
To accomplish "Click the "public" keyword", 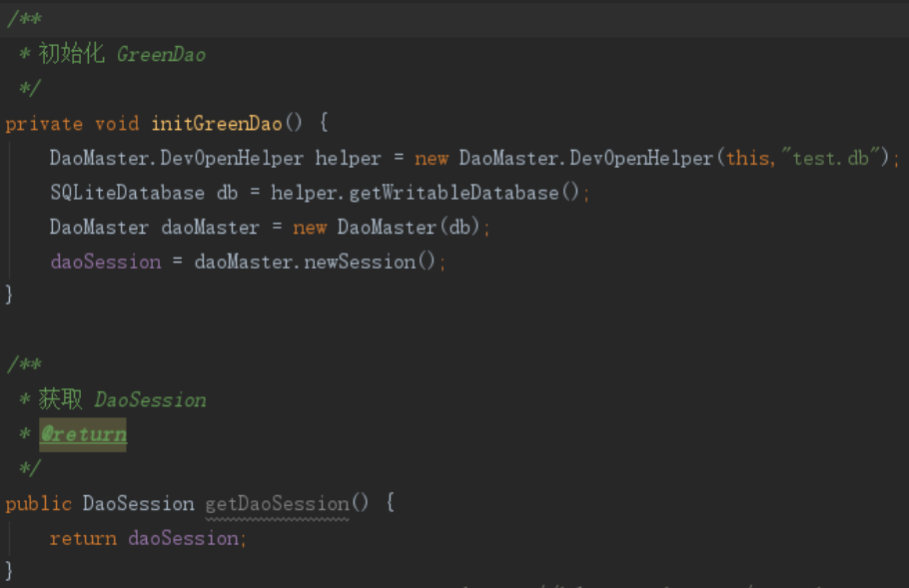I will coord(38,504).
